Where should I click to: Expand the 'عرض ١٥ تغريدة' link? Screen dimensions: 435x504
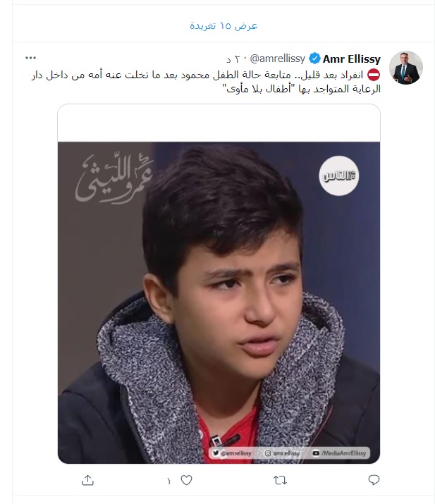click(x=223, y=25)
